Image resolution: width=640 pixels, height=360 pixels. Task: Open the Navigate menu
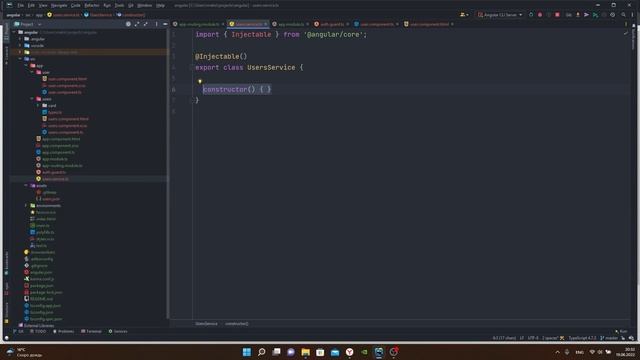click(59, 5)
